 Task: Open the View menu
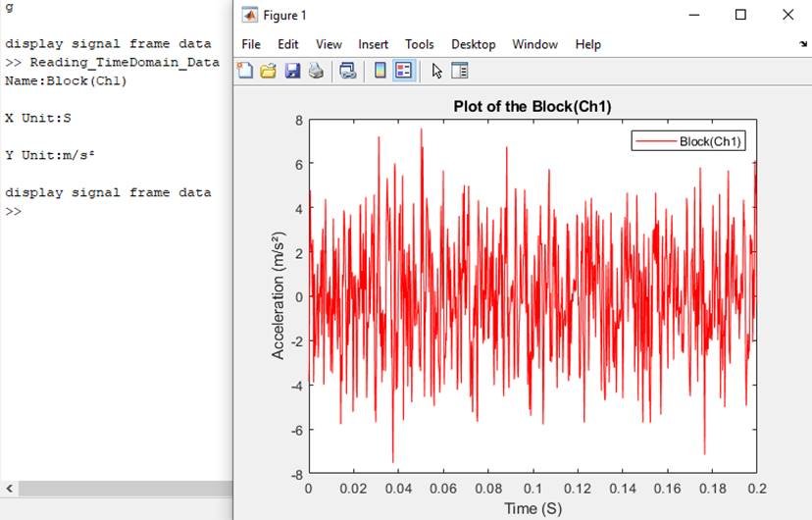click(329, 44)
